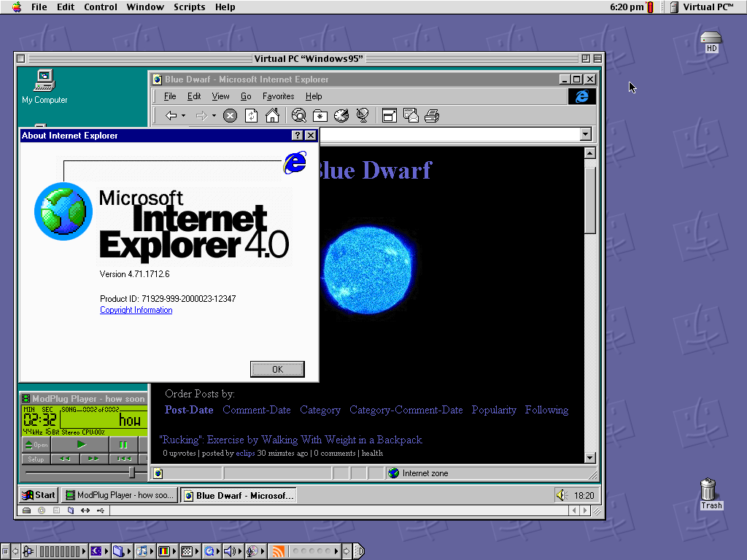This screenshot has height=560, width=747.
Task: Click the Following sort link
Action: point(546,410)
